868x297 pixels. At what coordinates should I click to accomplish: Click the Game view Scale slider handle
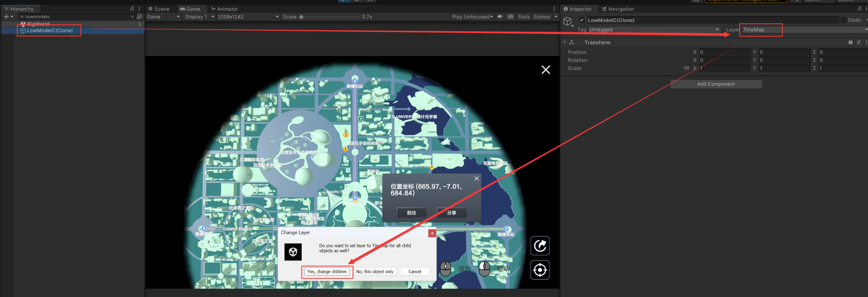301,17
